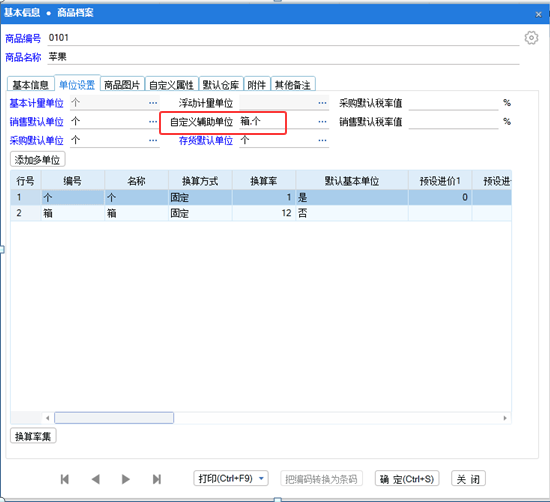Click the 基本计量单位 label link

click(36, 103)
